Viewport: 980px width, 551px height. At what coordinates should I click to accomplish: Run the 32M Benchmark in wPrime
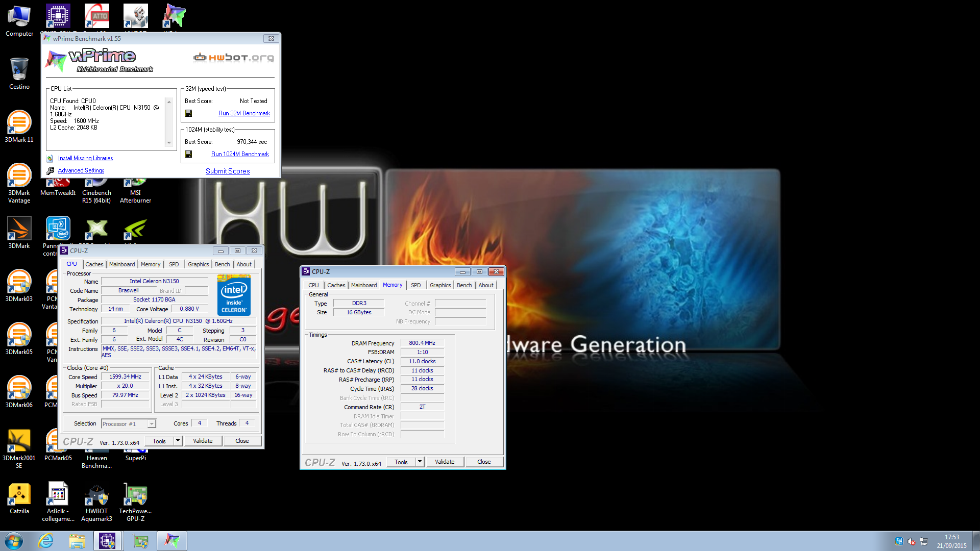244,113
